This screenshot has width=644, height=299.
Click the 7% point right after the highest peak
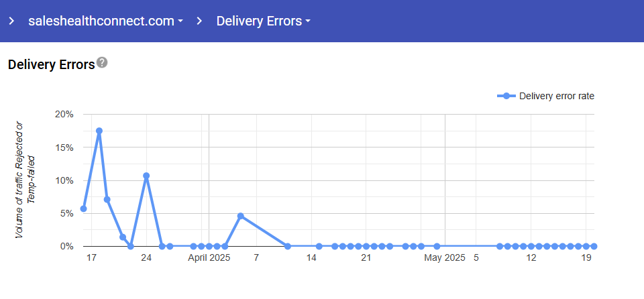[x=107, y=199]
